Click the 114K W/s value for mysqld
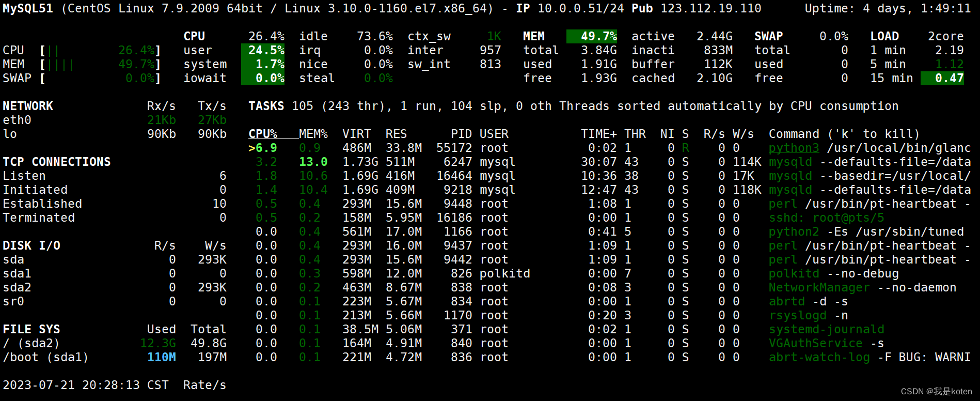Screen dimensions: 980x401 pyautogui.click(x=747, y=162)
